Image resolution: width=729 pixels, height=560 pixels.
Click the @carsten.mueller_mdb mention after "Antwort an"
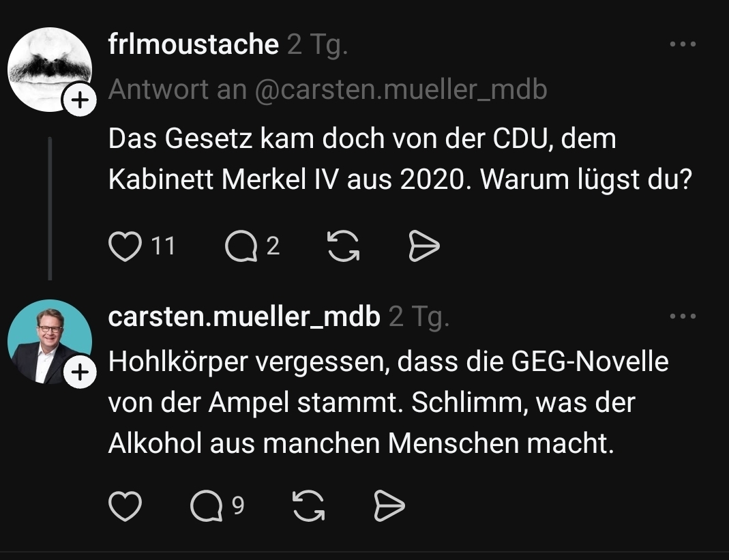pos(401,89)
